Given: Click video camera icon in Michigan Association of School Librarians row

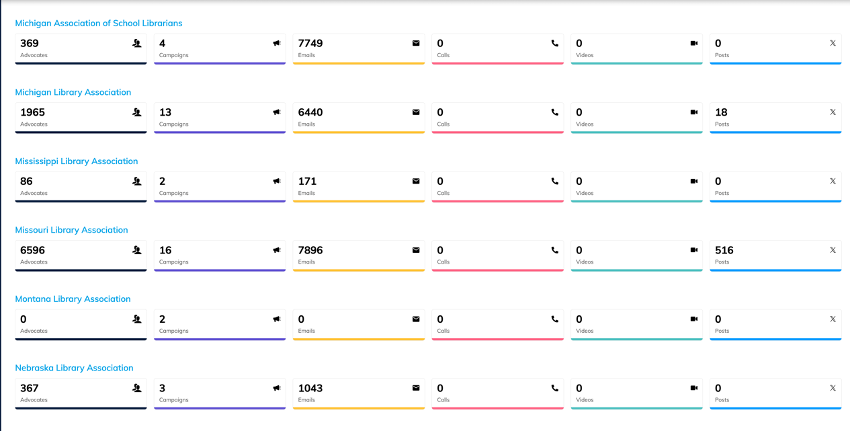Looking at the screenshot, I should (x=694, y=43).
